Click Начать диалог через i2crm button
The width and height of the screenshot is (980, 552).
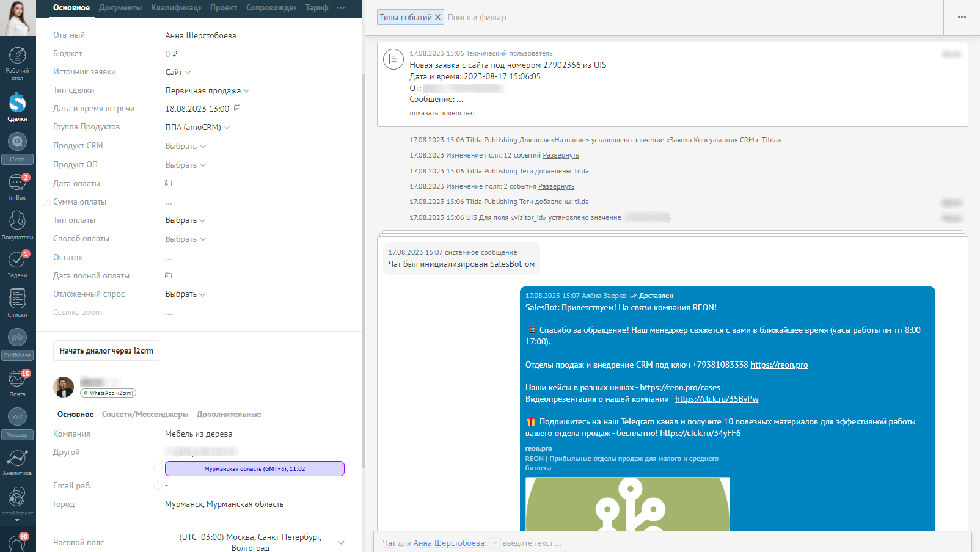[x=106, y=350]
